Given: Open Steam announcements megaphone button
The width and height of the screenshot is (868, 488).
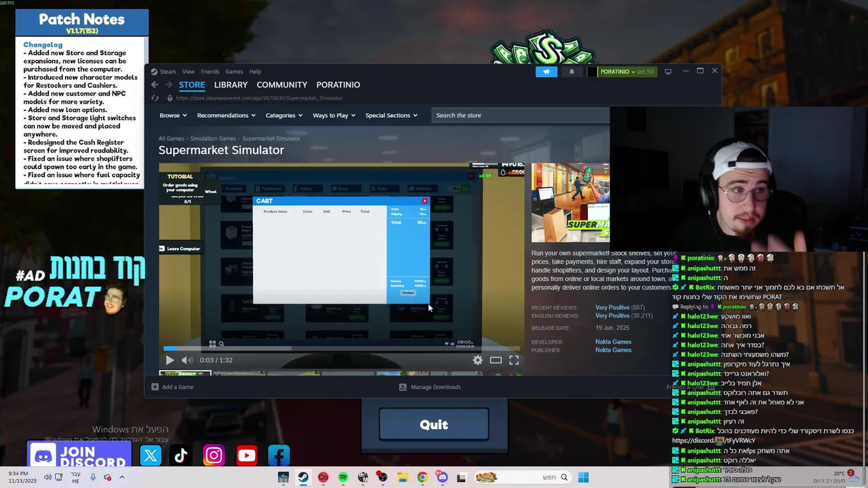Looking at the screenshot, I should coord(547,72).
